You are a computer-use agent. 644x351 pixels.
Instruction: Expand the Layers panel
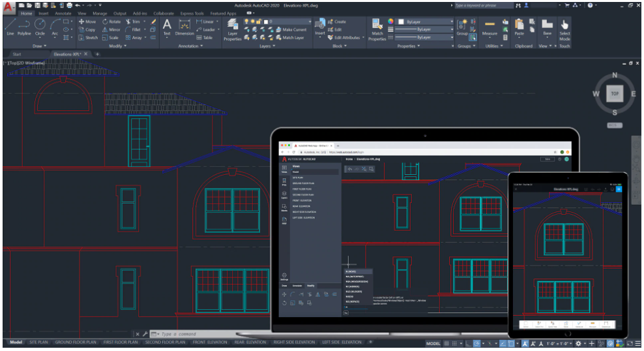[x=267, y=46]
